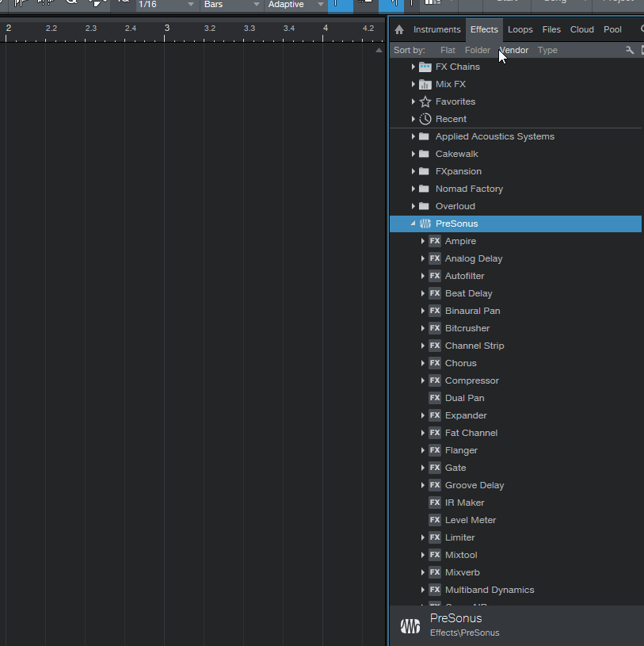Switch to the Effects tab
The height and width of the screenshot is (646, 644).
[x=484, y=29]
